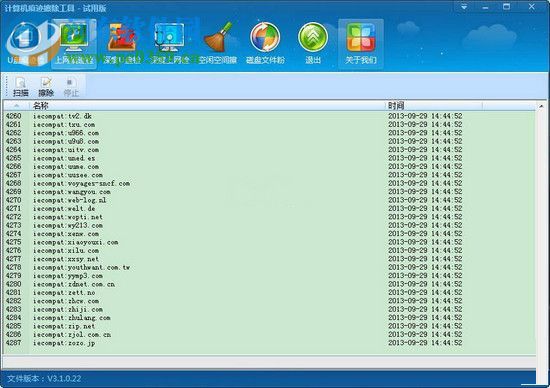Click the time cell of row 4260

click(425, 116)
